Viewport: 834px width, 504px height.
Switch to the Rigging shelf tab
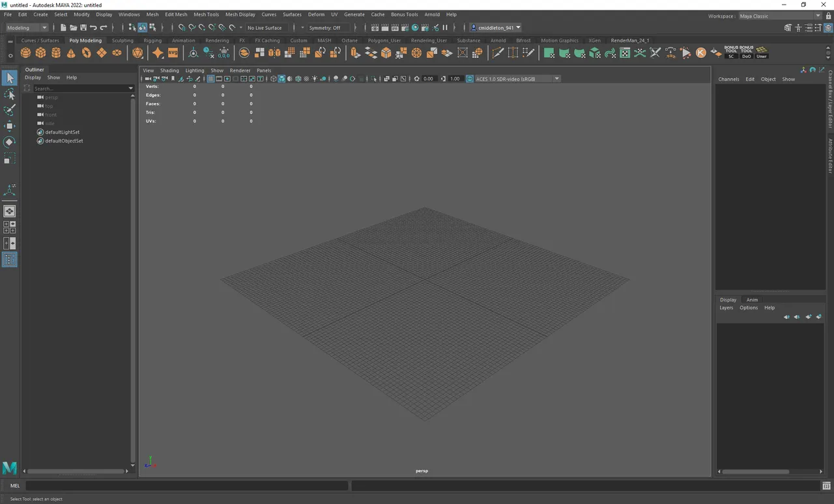(152, 40)
